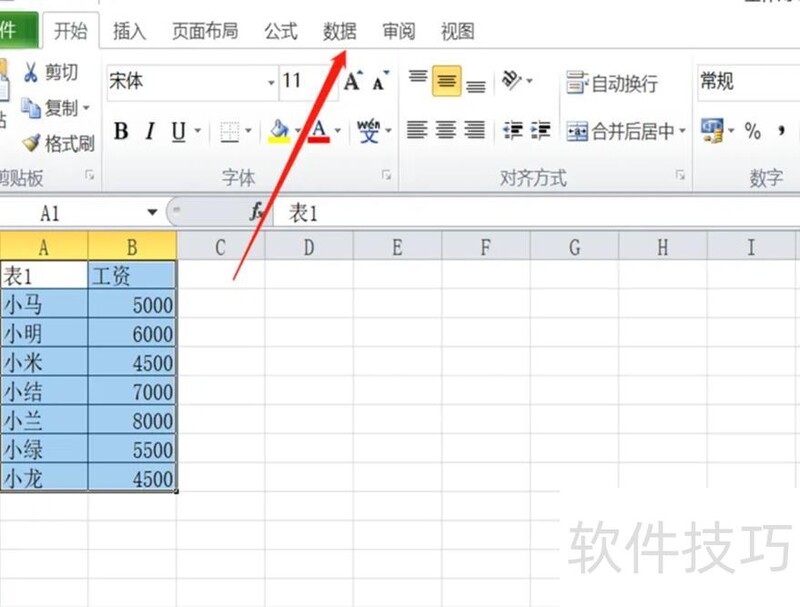Expand the borders dropdown arrow

(x=248, y=131)
